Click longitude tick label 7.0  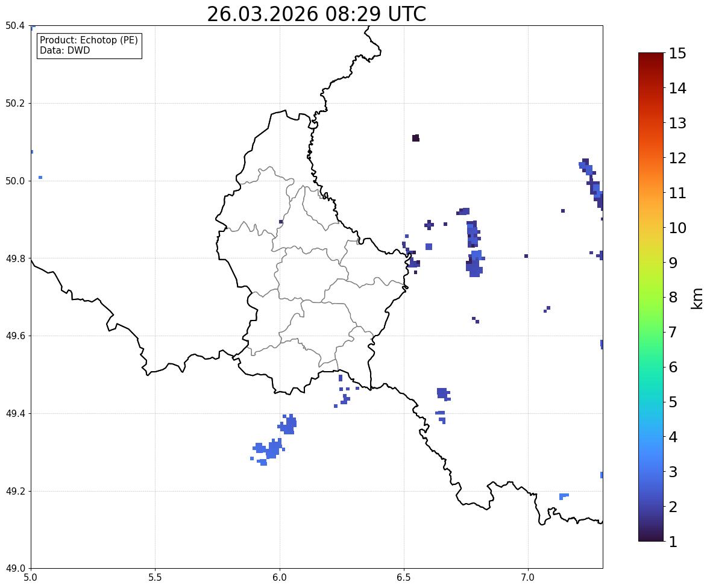[x=528, y=578]
